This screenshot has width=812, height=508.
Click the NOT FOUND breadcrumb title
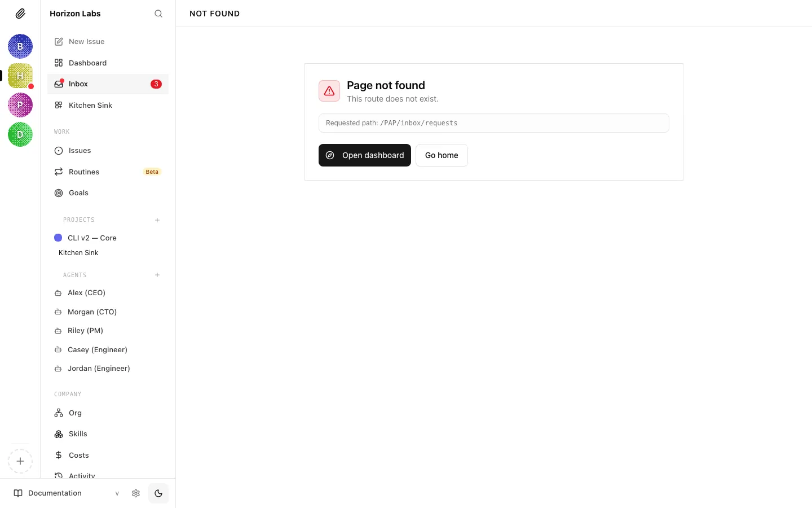click(x=214, y=14)
